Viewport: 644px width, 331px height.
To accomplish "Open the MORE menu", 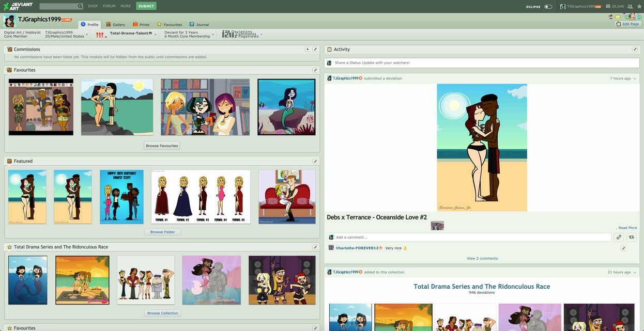I will [x=126, y=6].
